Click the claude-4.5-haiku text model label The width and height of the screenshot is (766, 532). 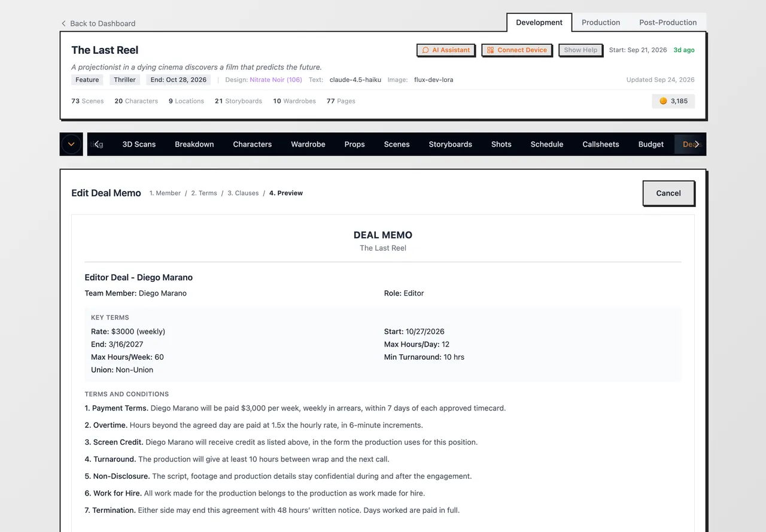(354, 80)
